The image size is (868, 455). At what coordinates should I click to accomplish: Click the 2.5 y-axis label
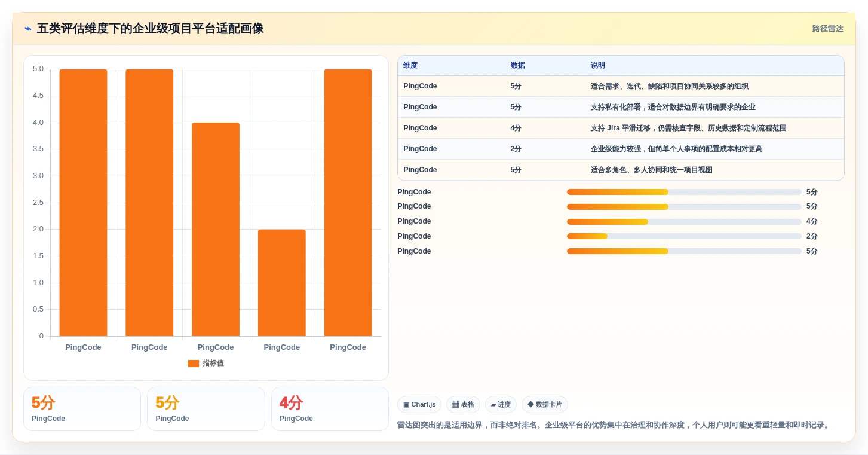tap(38, 203)
